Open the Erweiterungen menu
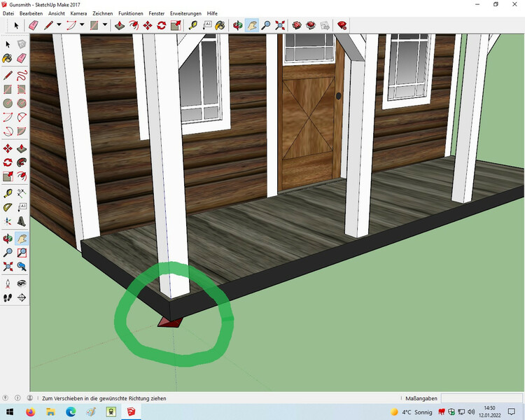This screenshot has width=525, height=420. coord(185,13)
